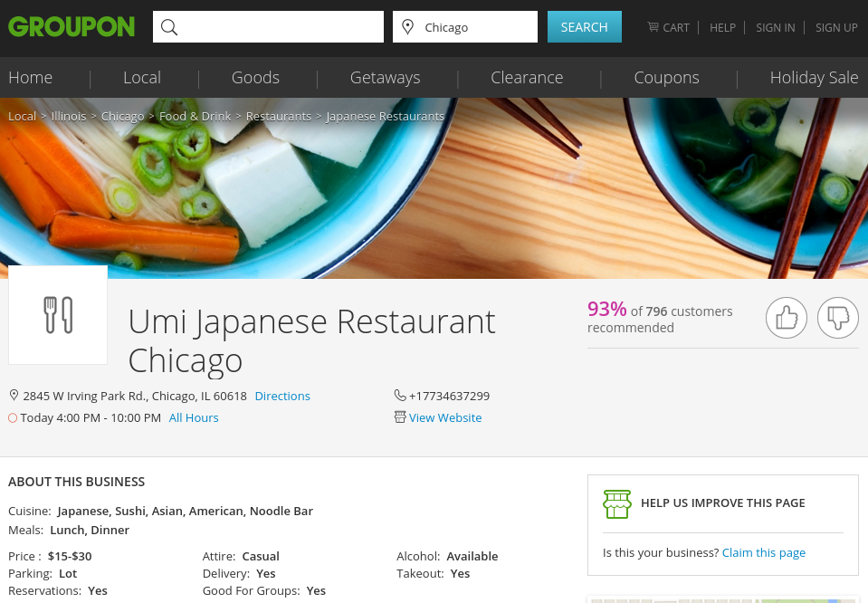Click the Alcohol value Available

[472, 556]
